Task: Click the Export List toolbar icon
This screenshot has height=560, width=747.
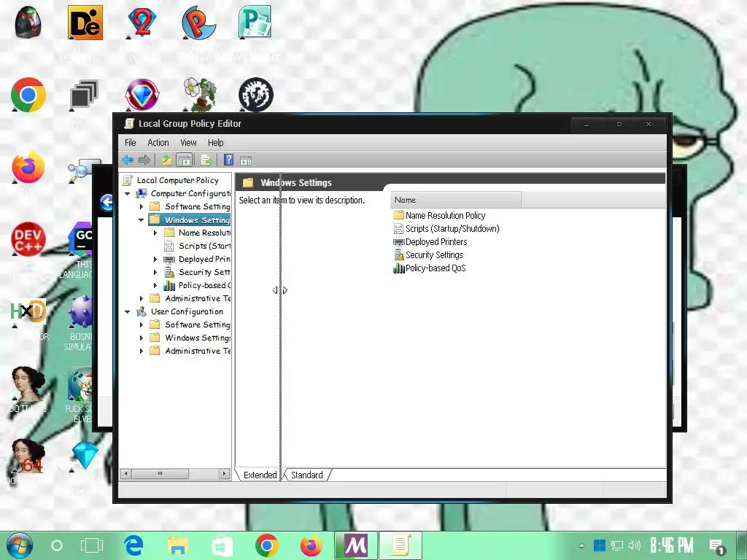Action: click(206, 160)
